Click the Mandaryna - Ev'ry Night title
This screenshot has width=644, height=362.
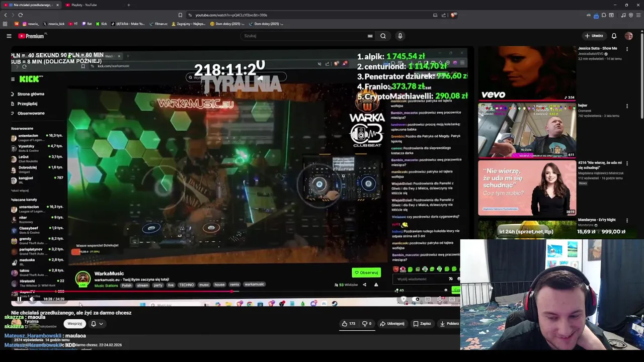(x=597, y=220)
